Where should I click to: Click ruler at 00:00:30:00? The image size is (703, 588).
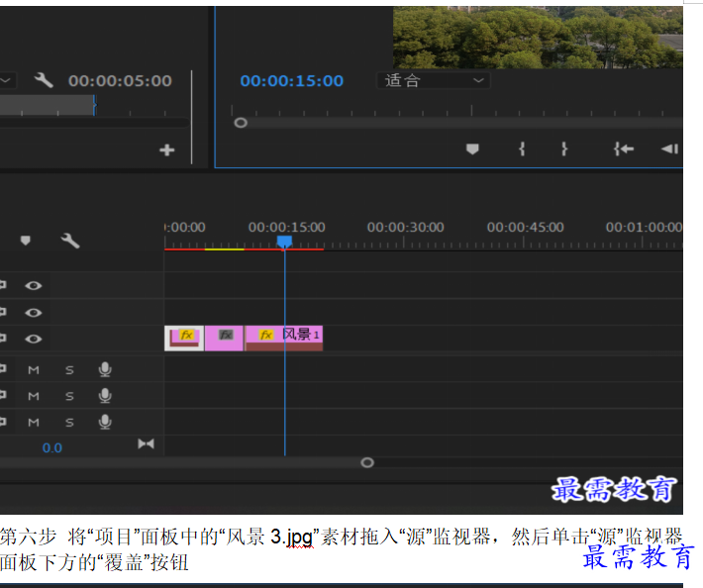tap(405, 228)
